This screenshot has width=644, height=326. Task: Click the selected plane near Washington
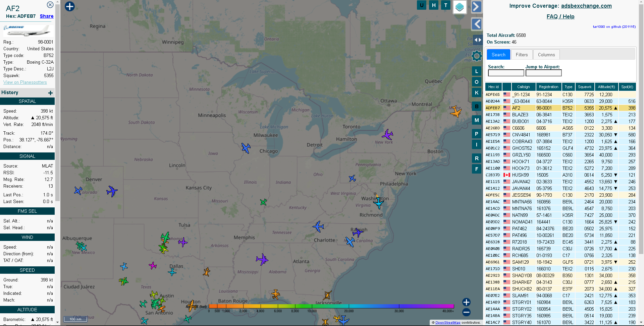(379, 203)
